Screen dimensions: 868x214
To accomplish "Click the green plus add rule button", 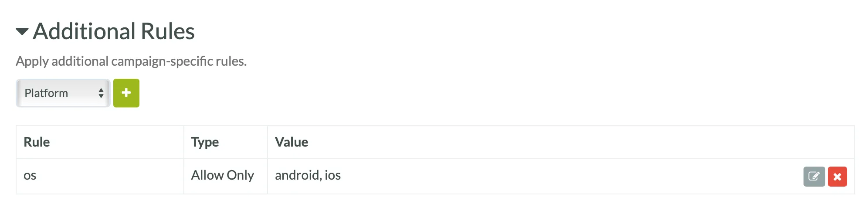I will pos(126,93).
